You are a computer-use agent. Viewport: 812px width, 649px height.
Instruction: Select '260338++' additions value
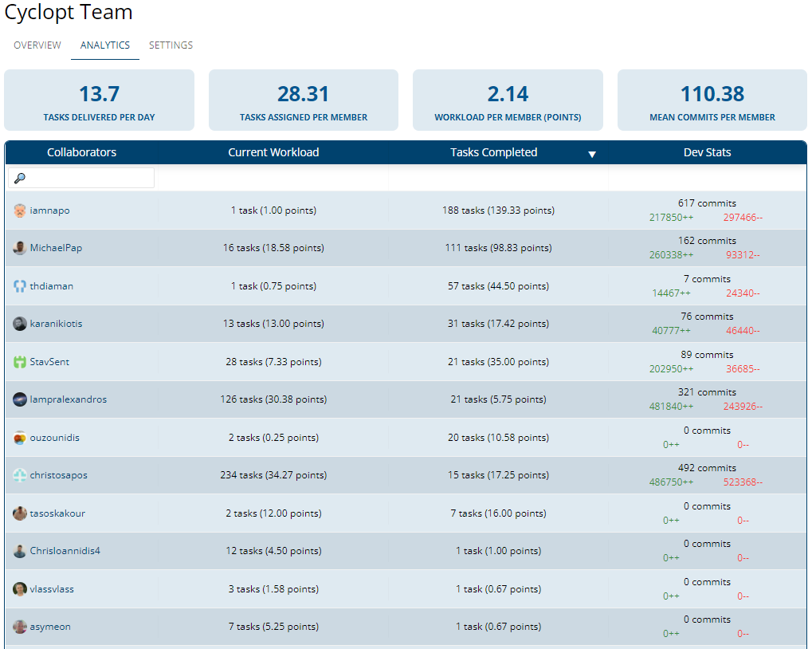click(671, 255)
